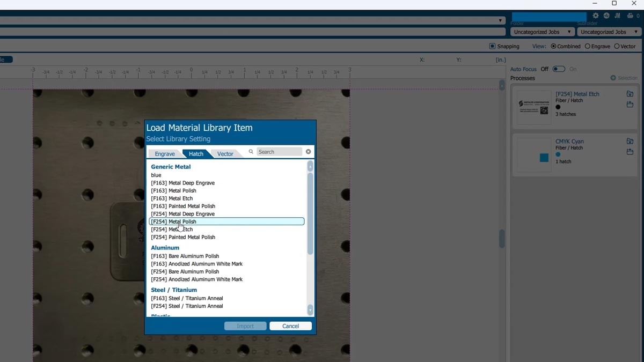Click the activity pulse icon in header
644x362 pixels.
[606, 16]
